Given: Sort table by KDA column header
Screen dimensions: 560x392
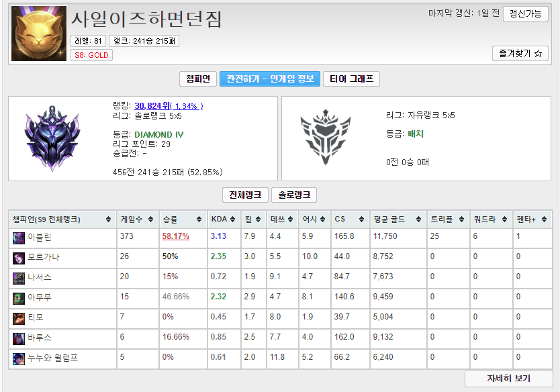Looking at the screenshot, I should pyautogui.click(x=223, y=219).
